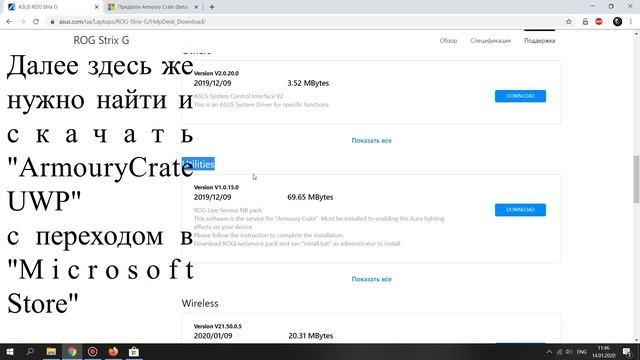This screenshot has height=360, width=640.
Task: Download ROG Live Service NB pack
Action: (x=520, y=210)
